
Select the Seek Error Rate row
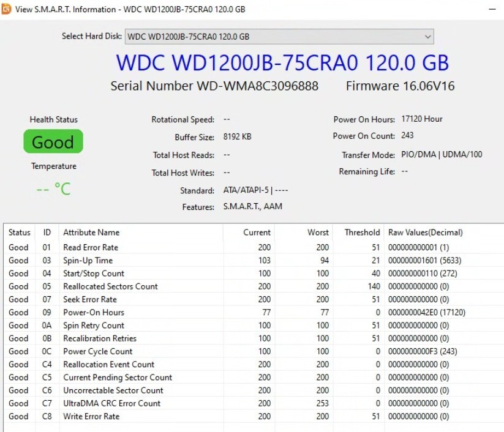pyautogui.click(x=254, y=299)
